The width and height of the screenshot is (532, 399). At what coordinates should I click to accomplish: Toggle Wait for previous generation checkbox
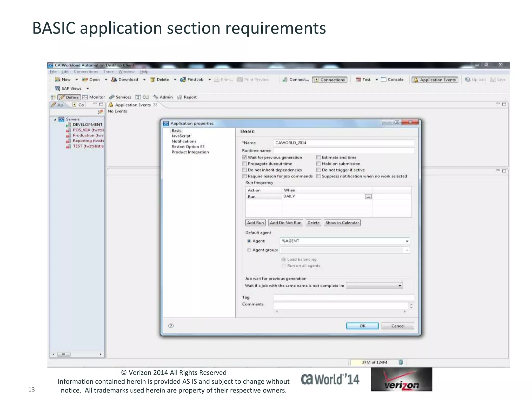click(244, 157)
